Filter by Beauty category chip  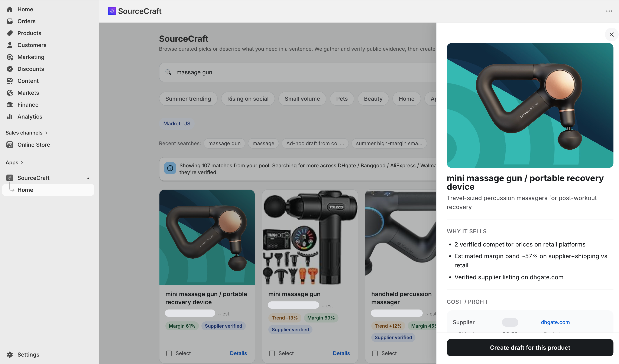tap(373, 99)
